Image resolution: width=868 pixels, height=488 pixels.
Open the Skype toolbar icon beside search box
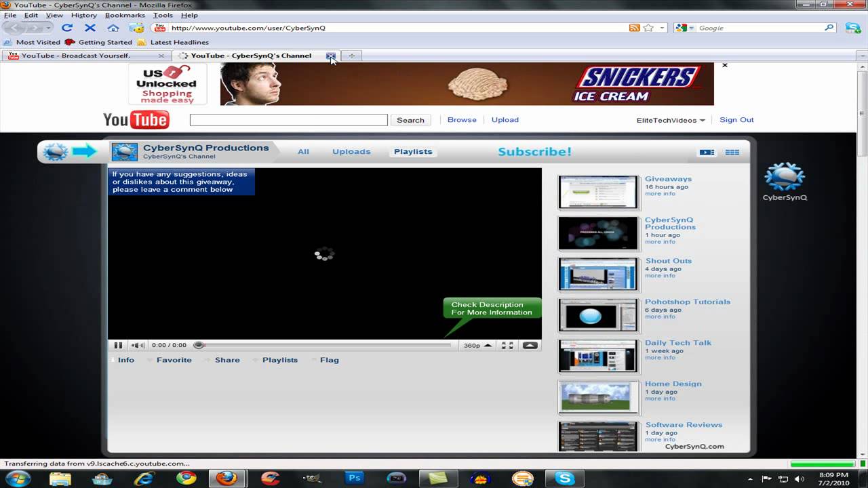click(x=853, y=28)
